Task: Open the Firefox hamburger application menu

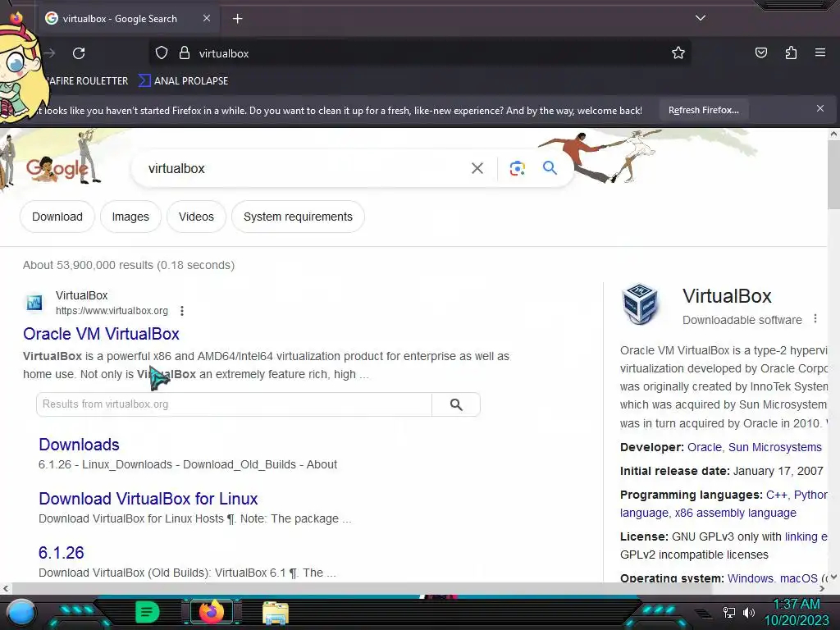Action: 819,52
